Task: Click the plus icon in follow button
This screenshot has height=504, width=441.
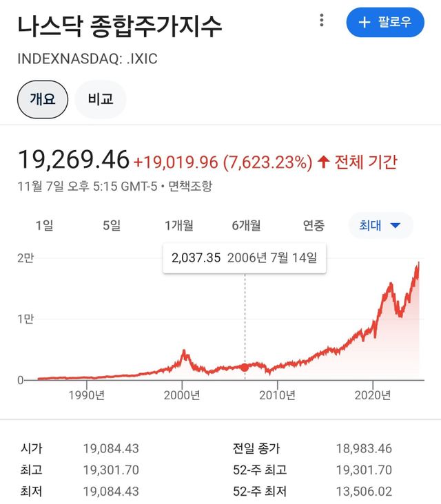Action: coord(364,22)
